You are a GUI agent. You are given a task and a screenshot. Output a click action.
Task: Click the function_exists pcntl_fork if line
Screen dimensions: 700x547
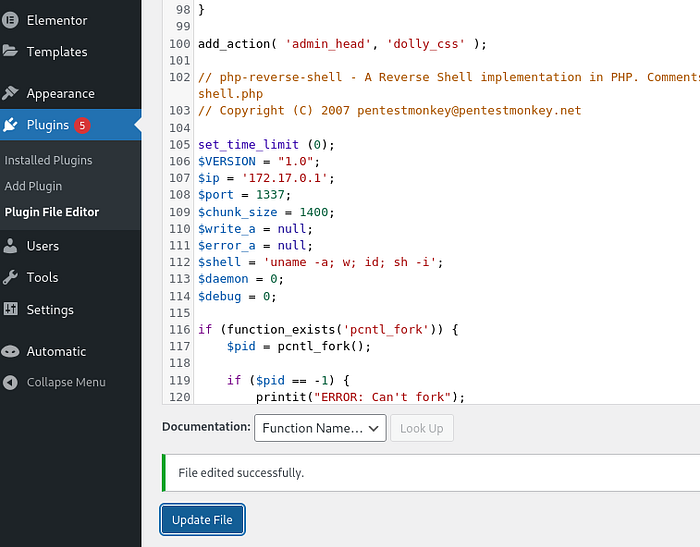328,330
